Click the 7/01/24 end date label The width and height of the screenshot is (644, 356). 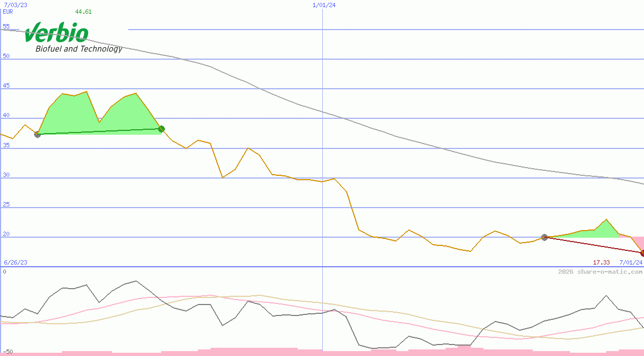tap(631, 262)
